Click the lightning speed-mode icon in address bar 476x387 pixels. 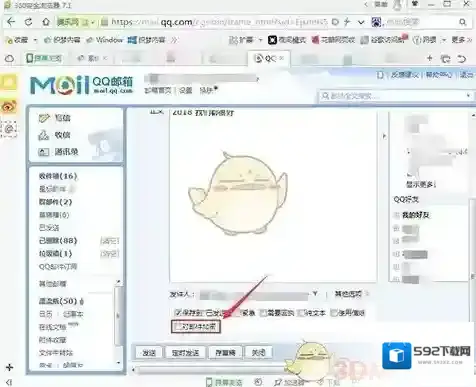[x=347, y=22]
